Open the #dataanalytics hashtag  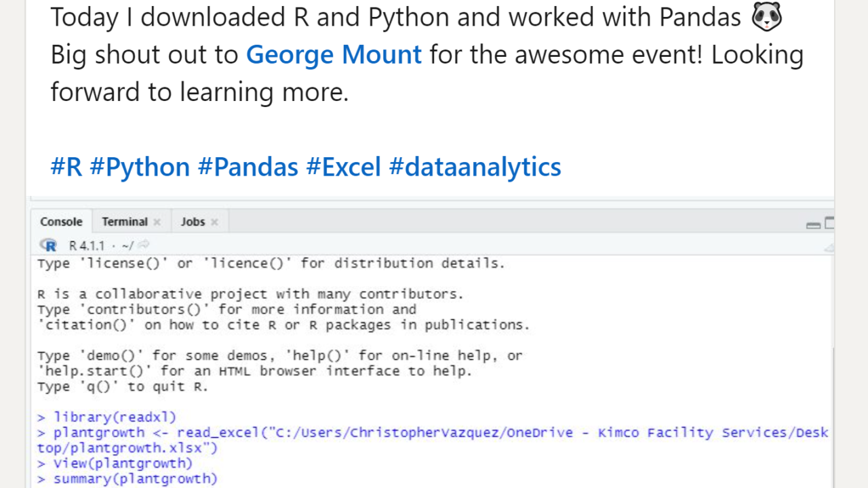coord(475,167)
